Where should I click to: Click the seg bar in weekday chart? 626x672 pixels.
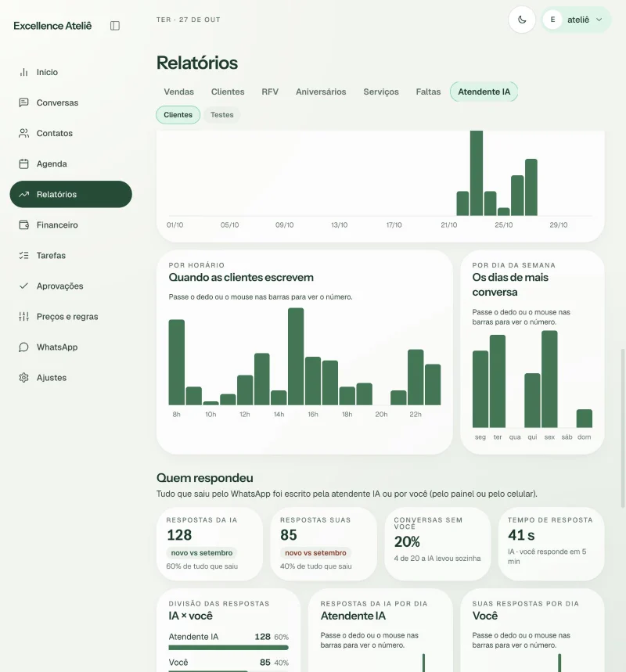480,389
